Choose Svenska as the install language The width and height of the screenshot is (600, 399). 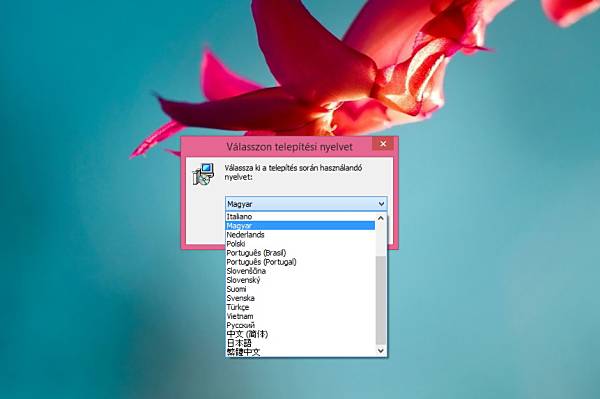pyautogui.click(x=300, y=298)
